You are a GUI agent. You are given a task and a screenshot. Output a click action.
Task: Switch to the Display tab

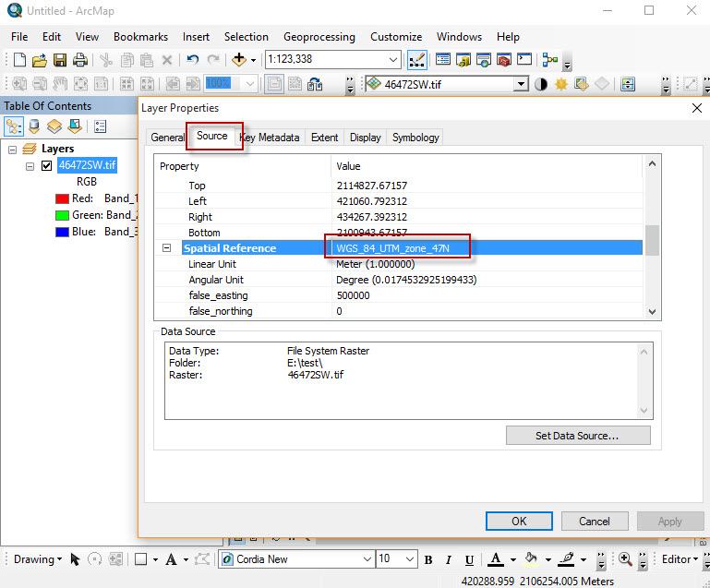[365, 138]
